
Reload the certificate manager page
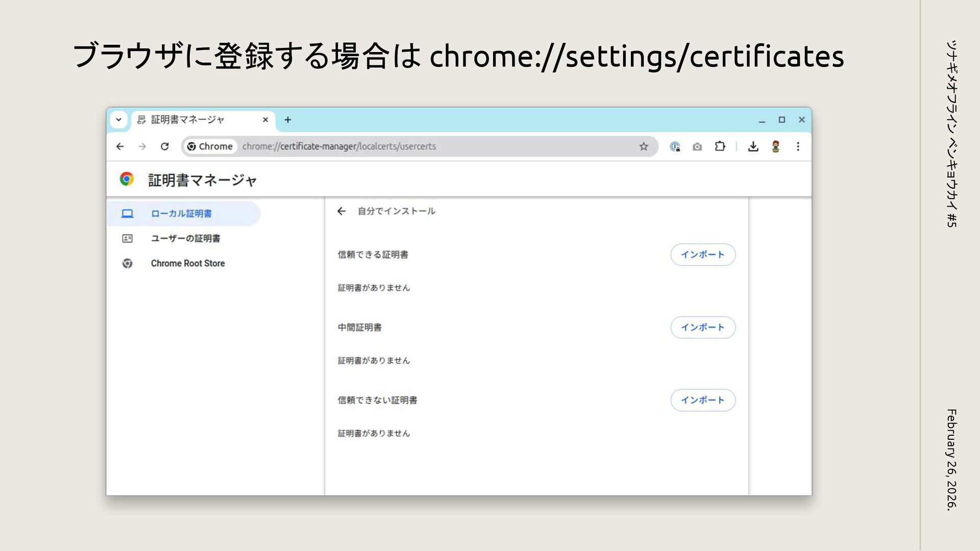[164, 146]
